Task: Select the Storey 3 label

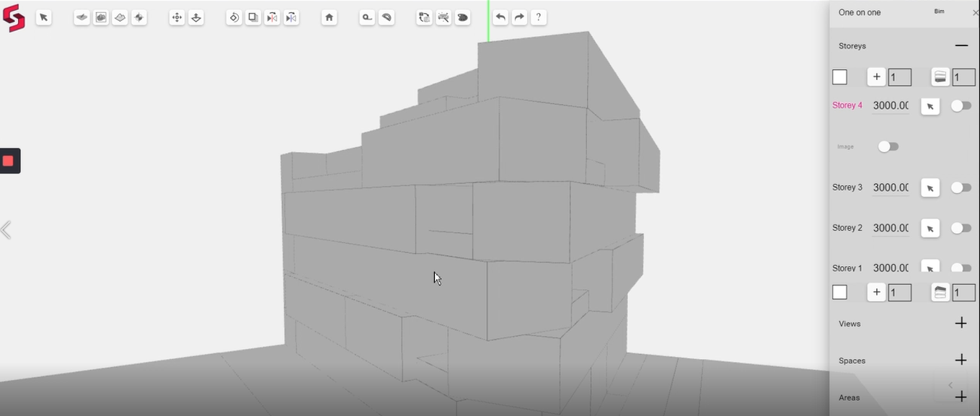Action: click(847, 187)
